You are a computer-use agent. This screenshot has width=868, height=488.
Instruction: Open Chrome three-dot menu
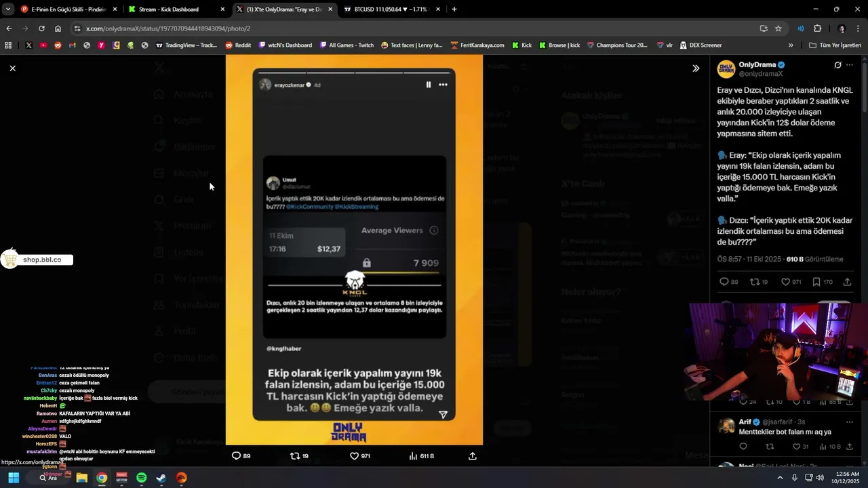click(x=858, y=28)
